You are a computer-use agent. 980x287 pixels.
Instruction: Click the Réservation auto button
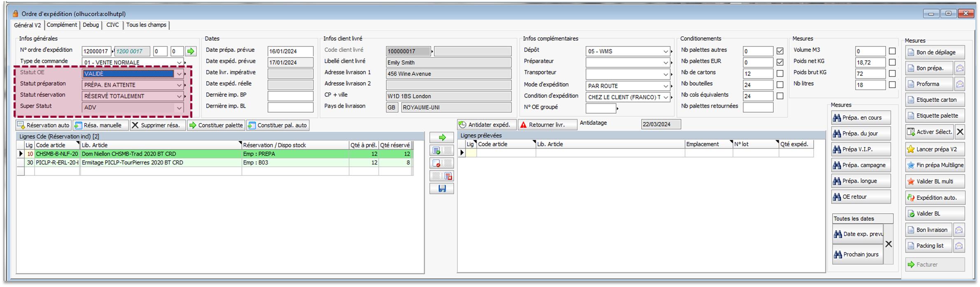coord(44,125)
